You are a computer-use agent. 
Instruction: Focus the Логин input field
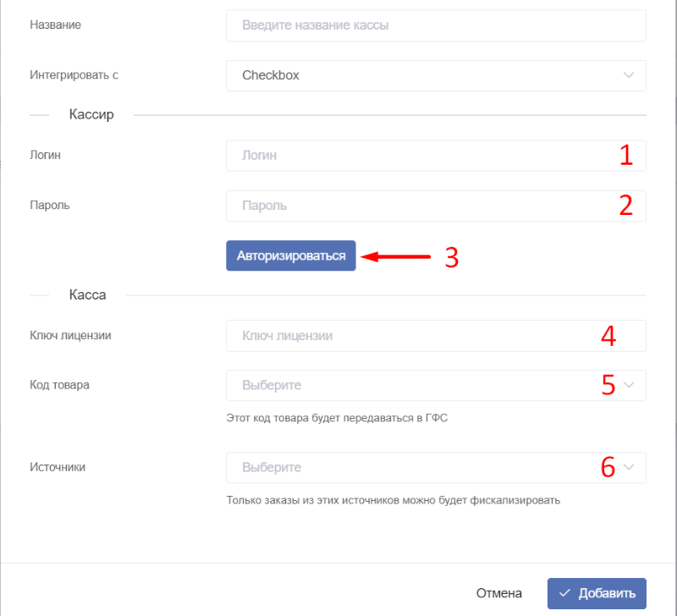[436, 156]
